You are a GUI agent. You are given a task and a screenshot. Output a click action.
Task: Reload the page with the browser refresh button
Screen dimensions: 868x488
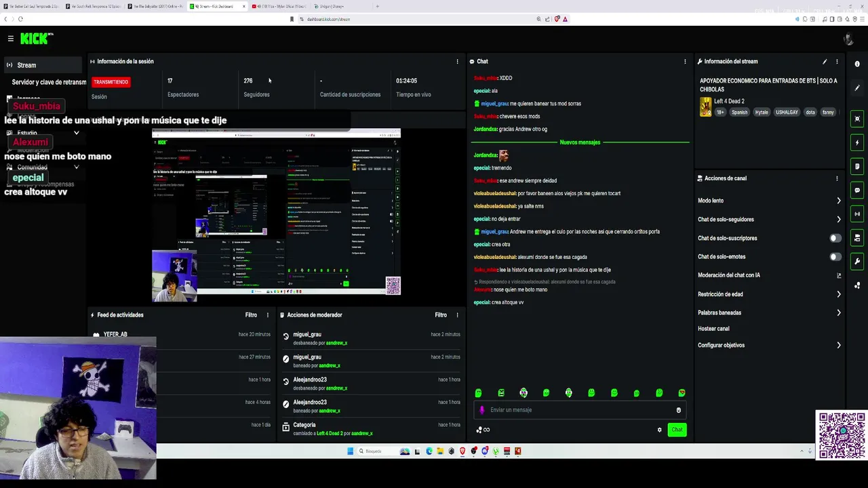coord(20,19)
